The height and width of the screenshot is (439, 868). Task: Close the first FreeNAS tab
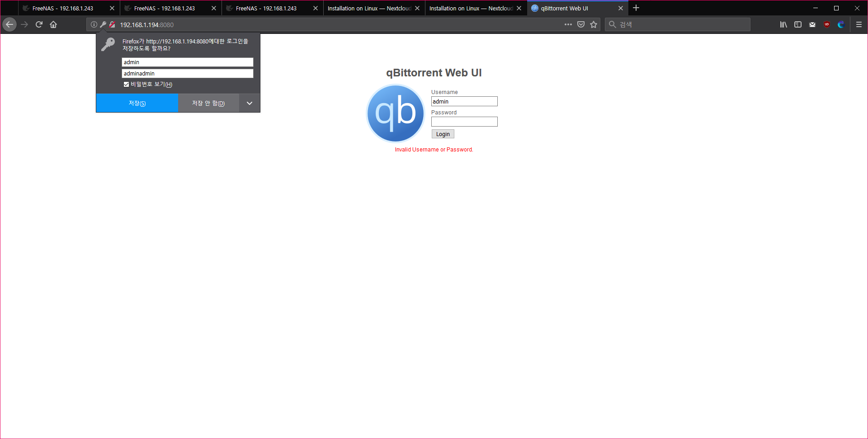pos(112,8)
